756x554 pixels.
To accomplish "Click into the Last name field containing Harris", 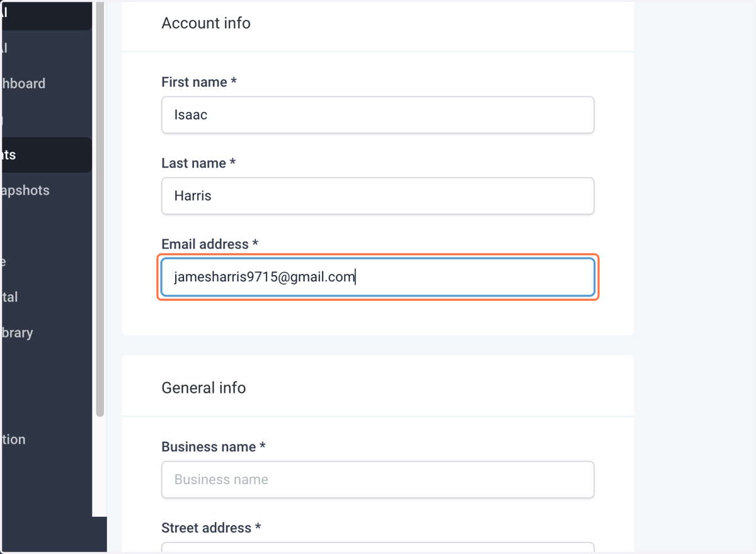I will 377,196.
